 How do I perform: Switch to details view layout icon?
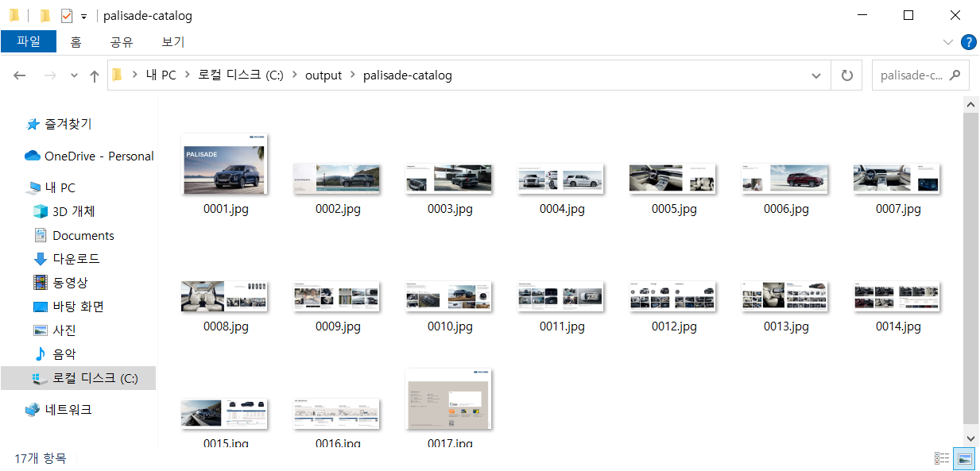tap(942, 458)
